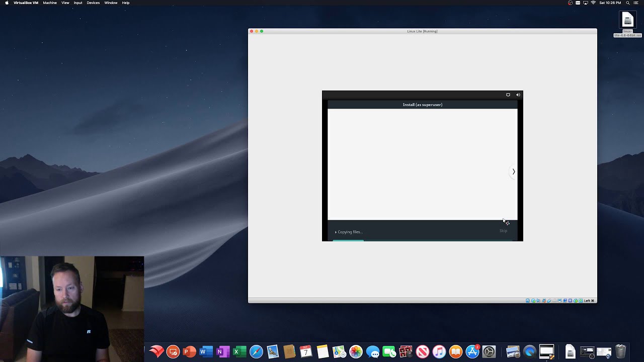
Task: Go to next installer slide arrow
Action: [x=513, y=171]
